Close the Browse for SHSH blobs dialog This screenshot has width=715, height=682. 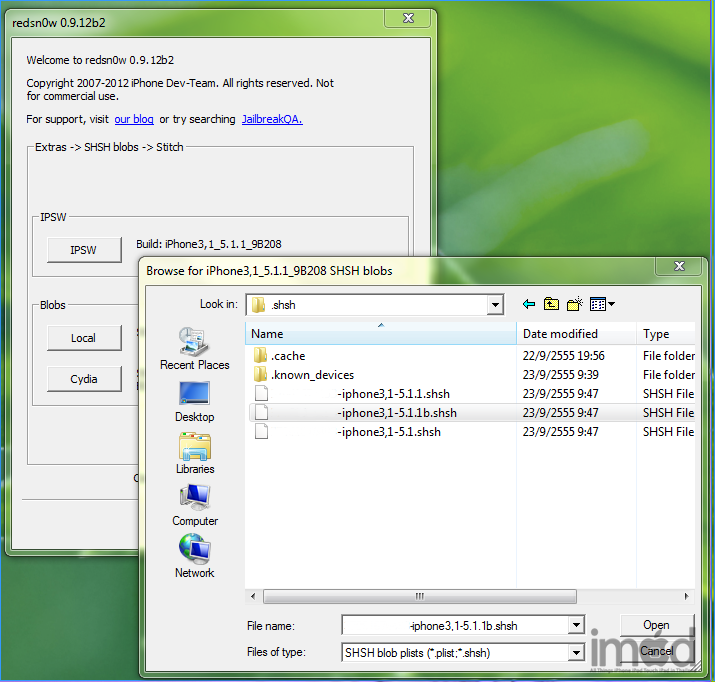point(679,266)
